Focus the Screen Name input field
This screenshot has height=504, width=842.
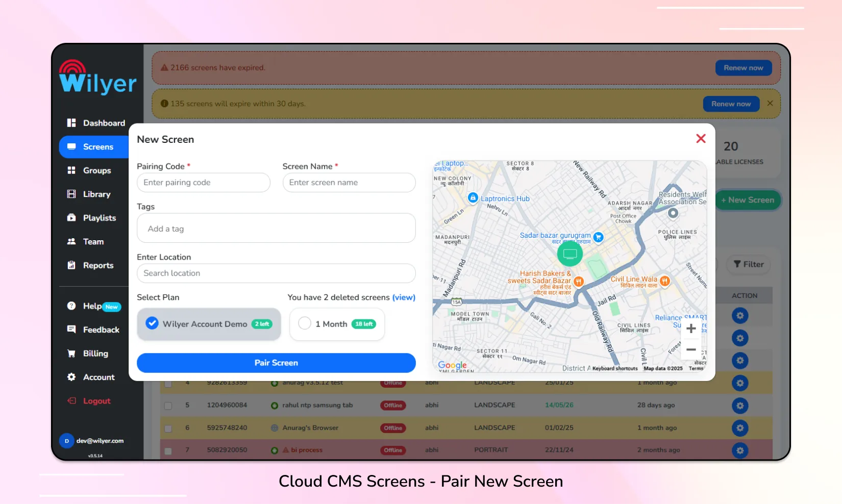[349, 183]
